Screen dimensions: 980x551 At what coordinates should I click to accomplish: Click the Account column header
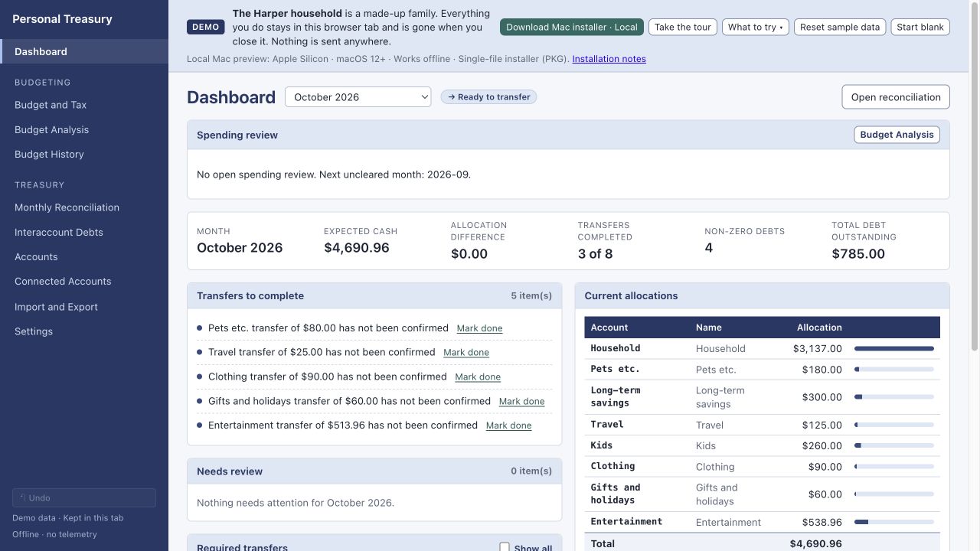609,328
